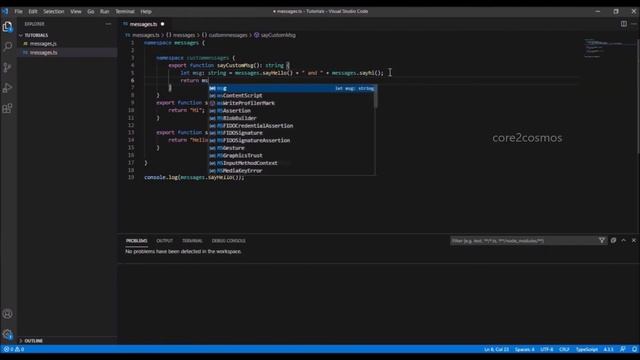
Task: Select MSAssertion suggestion
Action: (x=292, y=111)
